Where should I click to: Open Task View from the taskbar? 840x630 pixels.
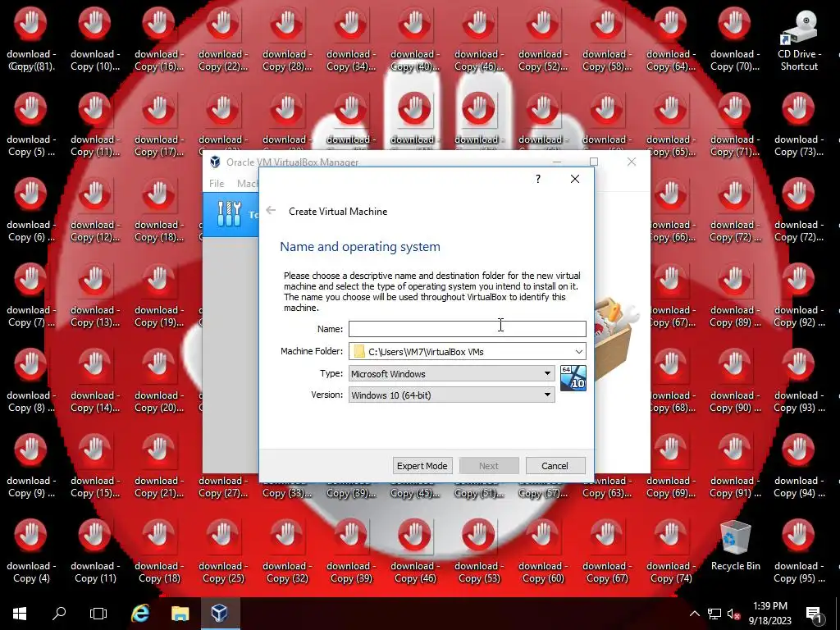click(98, 614)
